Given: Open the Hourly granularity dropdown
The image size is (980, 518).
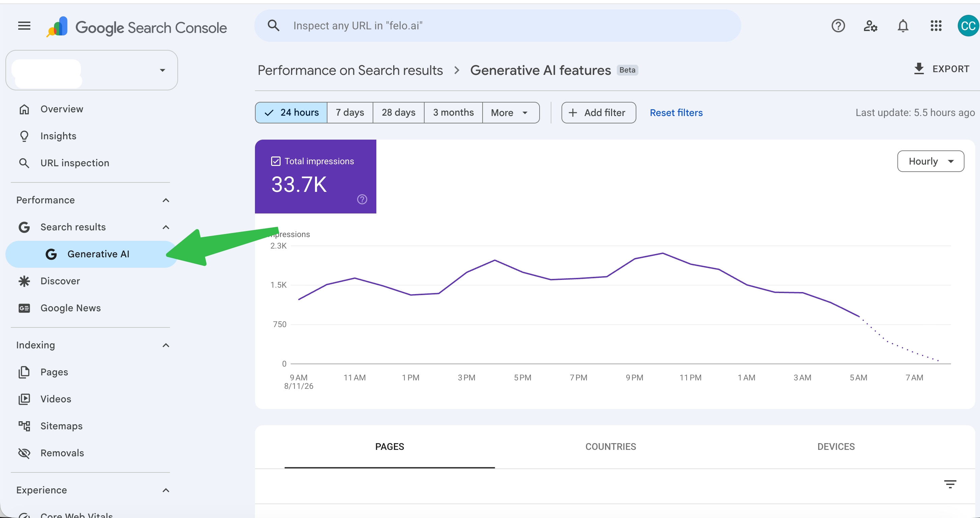Looking at the screenshot, I should tap(930, 161).
